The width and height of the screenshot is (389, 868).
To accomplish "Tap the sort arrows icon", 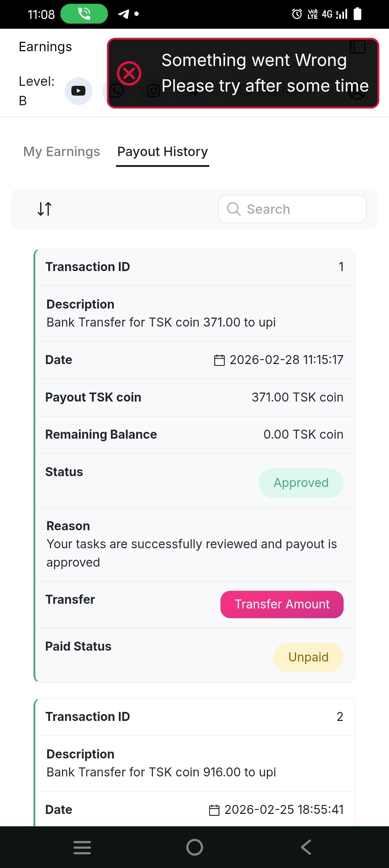I will [x=45, y=209].
